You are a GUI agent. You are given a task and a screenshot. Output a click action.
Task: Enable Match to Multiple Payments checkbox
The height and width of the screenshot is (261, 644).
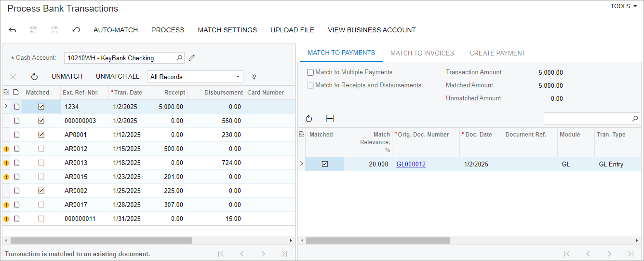310,72
